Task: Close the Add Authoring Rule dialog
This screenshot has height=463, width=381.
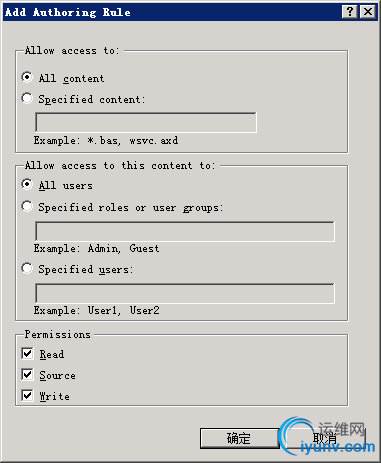Action: (x=368, y=12)
